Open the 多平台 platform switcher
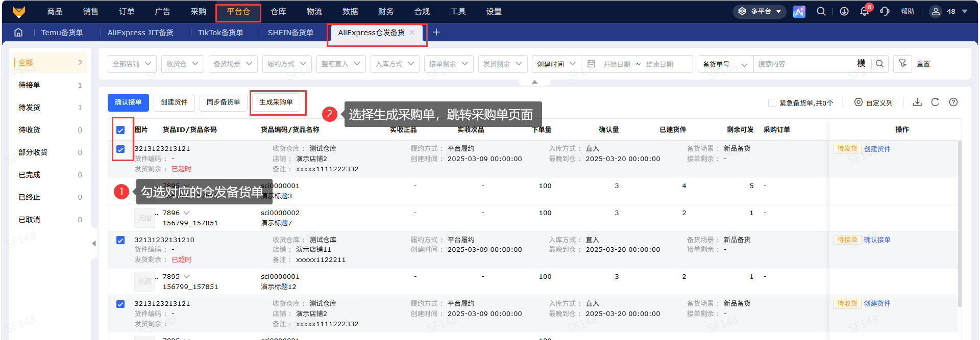 760,11
